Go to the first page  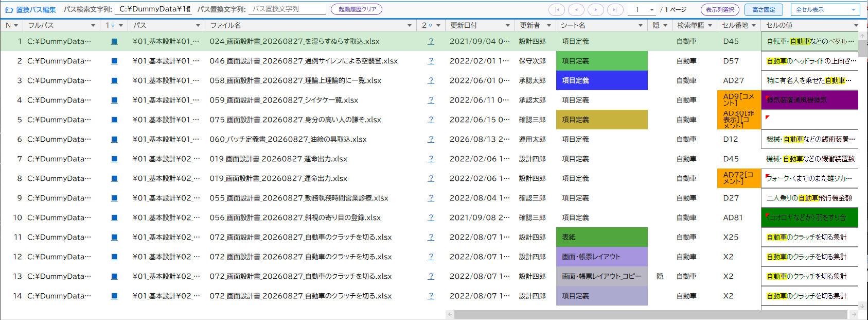pyautogui.click(x=557, y=10)
